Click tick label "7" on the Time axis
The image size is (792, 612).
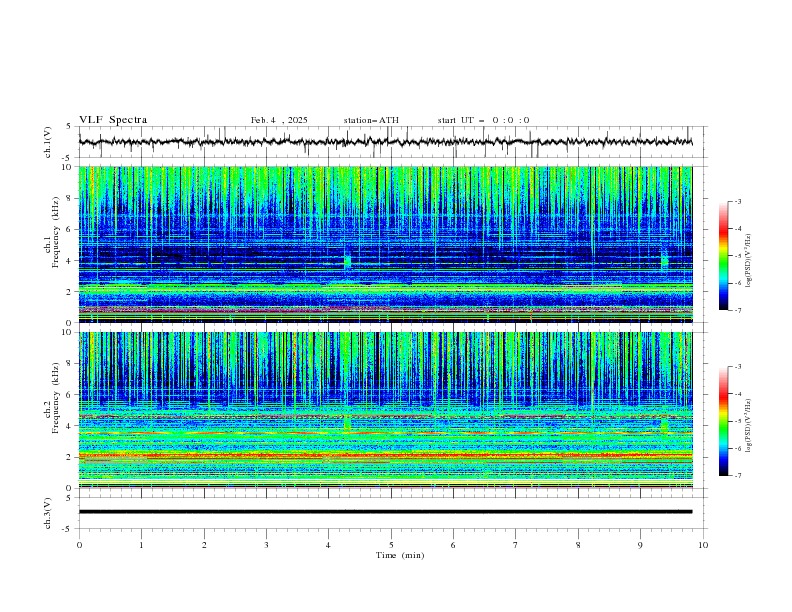516,545
